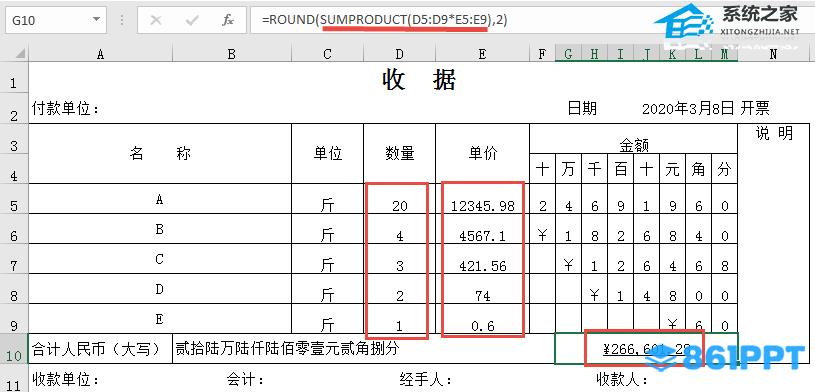Click the 付款单位 cell
The height and width of the screenshot is (392, 815).
[65, 109]
